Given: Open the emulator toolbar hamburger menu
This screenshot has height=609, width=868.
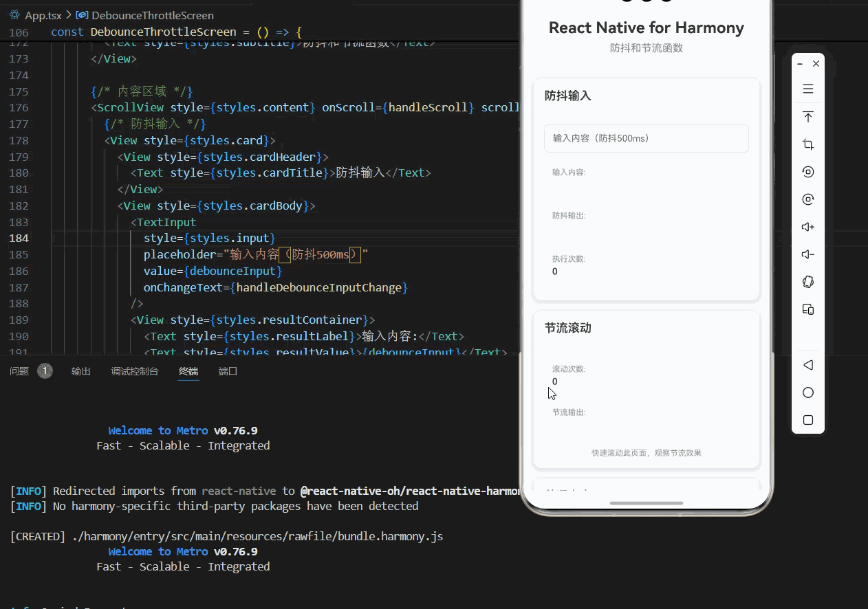Looking at the screenshot, I should coord(808,89).
